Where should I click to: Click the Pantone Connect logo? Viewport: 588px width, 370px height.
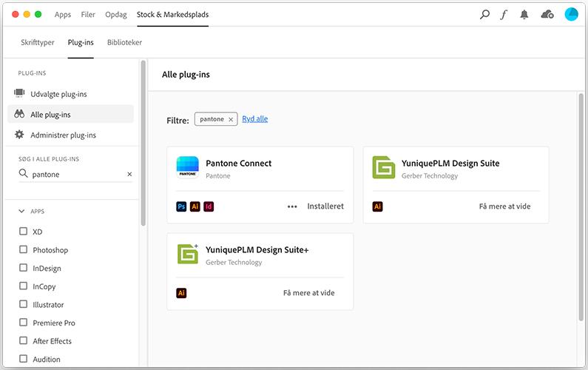188,167
